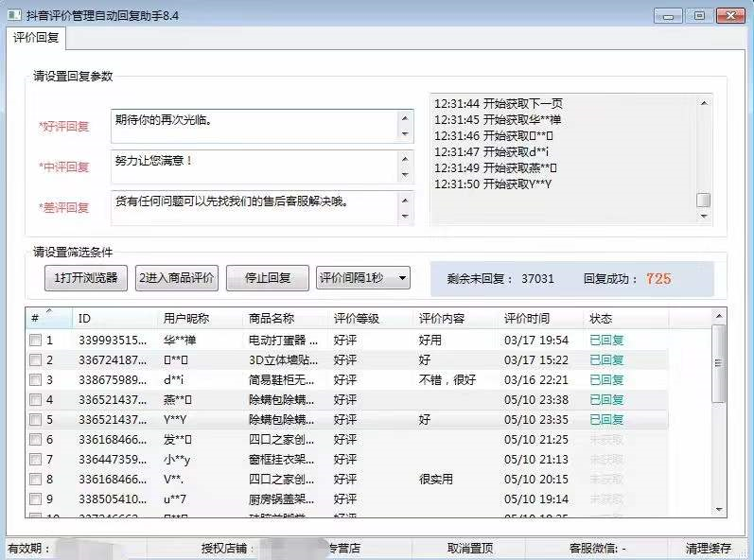Sort by 评价内容 column header
Viewport: 754px width, 560px height.
click(456, 318)
